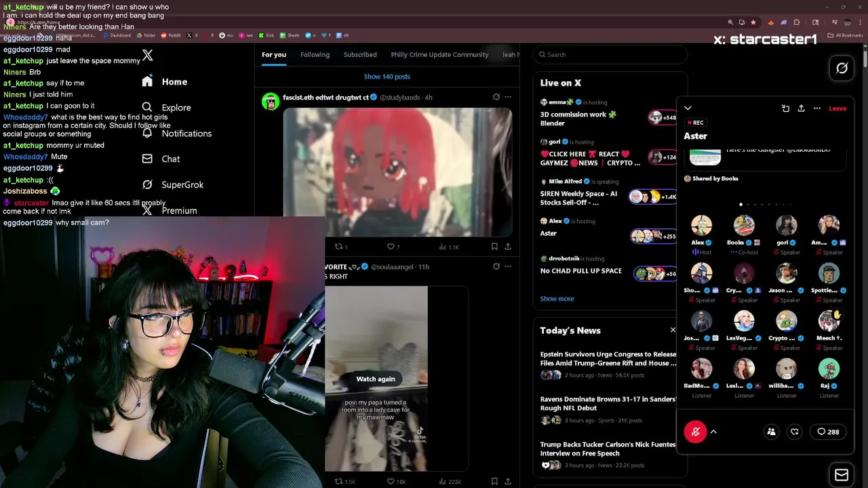The width and height of the screenshot is (868, 488).
Task: Dismiss Today's News with X button
Action: (x=673, y=330)
